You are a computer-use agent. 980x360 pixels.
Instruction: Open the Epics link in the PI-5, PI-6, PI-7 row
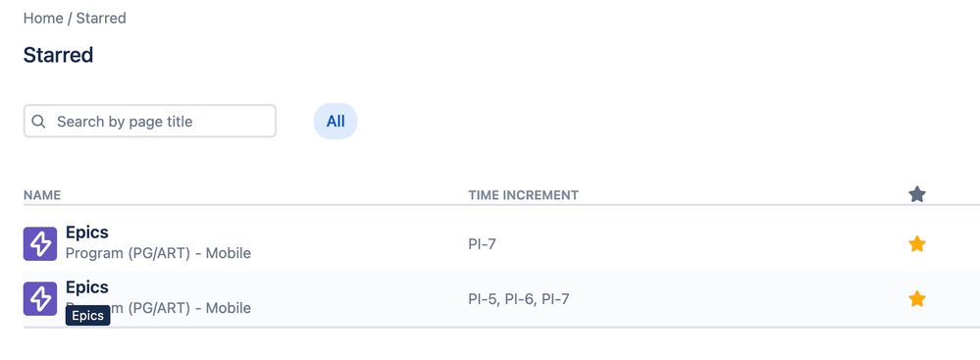click(87, 287)
